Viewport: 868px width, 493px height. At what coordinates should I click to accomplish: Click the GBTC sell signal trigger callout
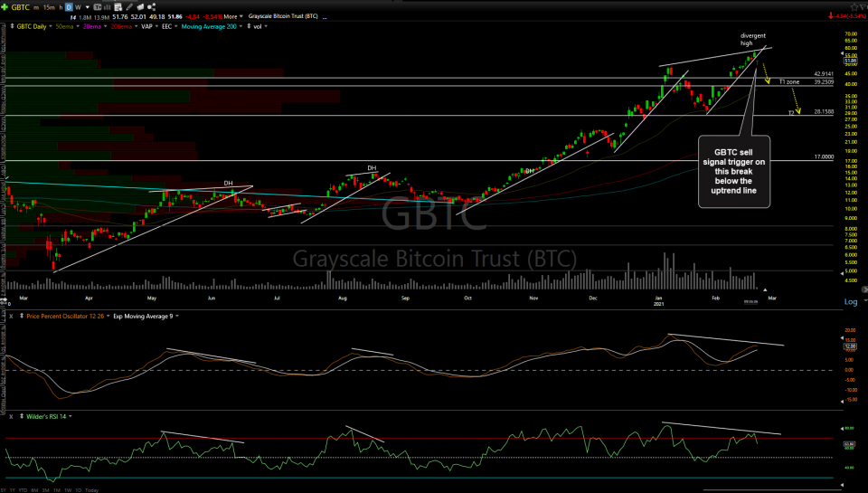pyautogui.click(x=733, y=171)
